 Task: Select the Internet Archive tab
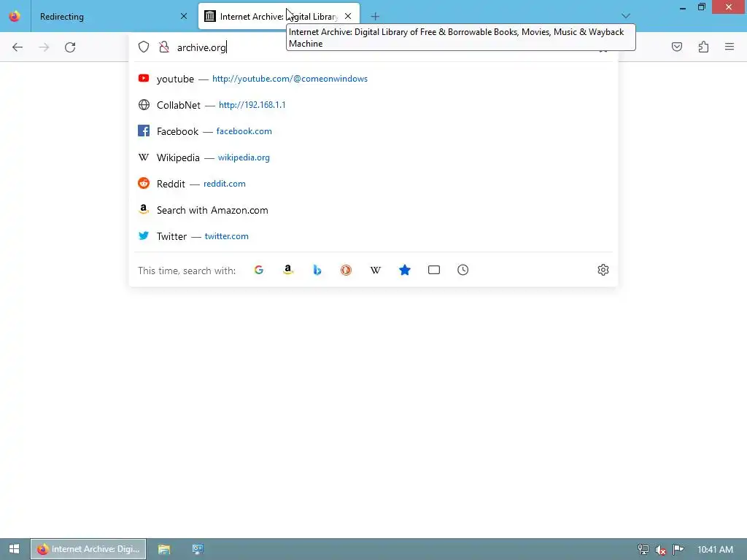279,16
